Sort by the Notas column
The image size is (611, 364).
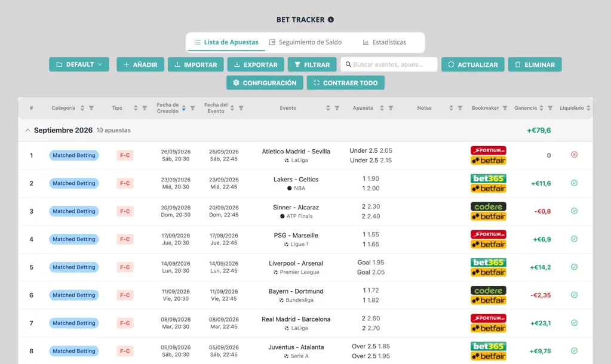[452, 108]
